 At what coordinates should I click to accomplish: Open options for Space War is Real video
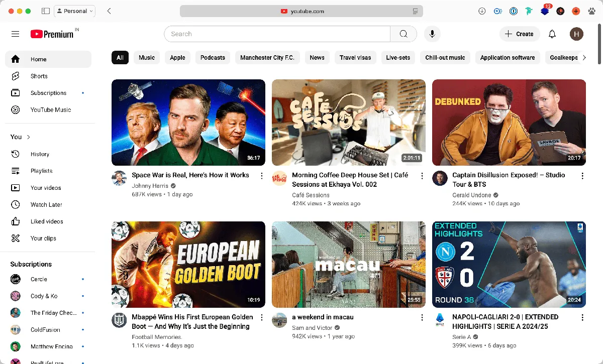point(262,176)
